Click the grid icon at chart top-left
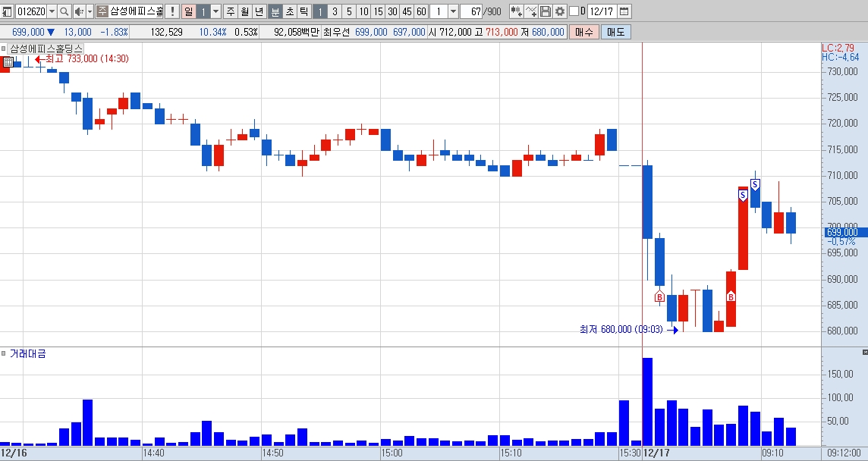This screenshot has height=461, width=868. (7, 62)
